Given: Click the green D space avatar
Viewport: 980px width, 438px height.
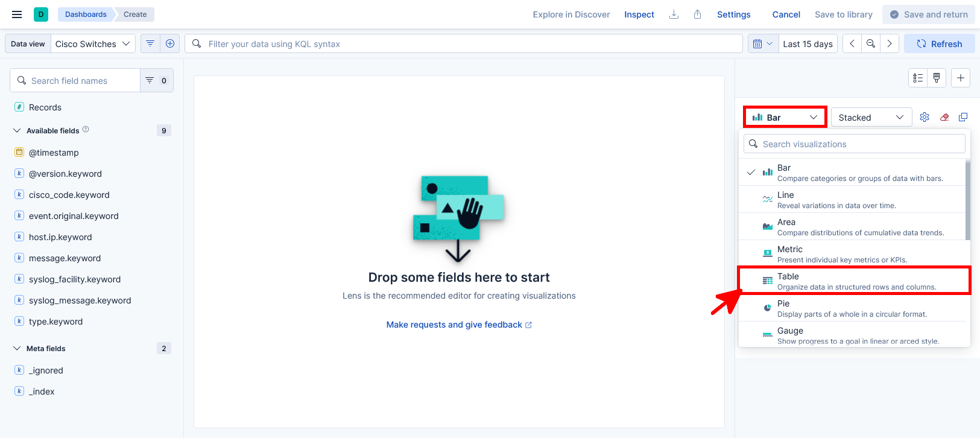Looking at the screenshot, I should tap(41, 14).
